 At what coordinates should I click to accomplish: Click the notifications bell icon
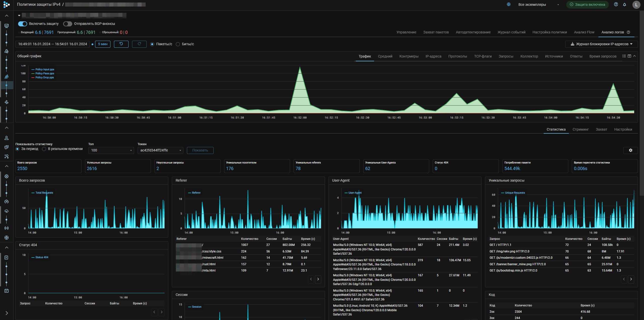coord(624,5)
